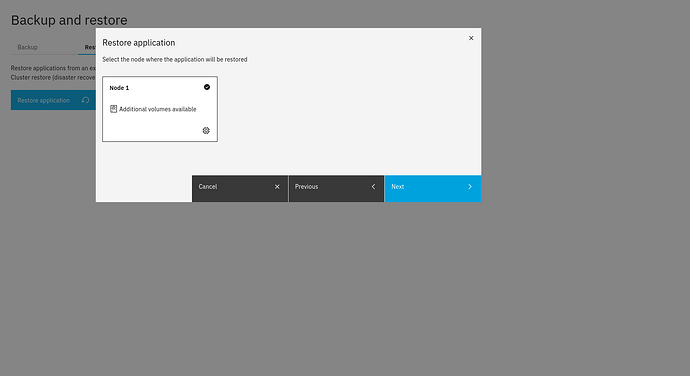
Task: Close the Restore application dialog
Action: 471,38
